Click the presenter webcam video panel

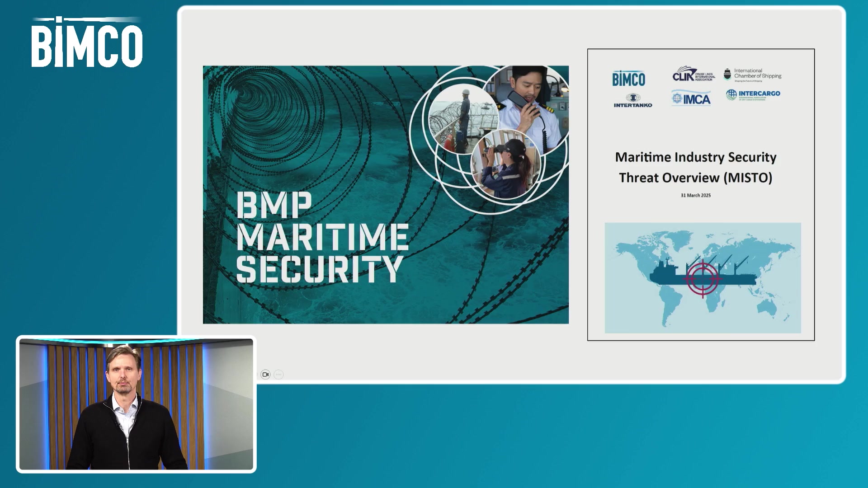pos(136,404)
